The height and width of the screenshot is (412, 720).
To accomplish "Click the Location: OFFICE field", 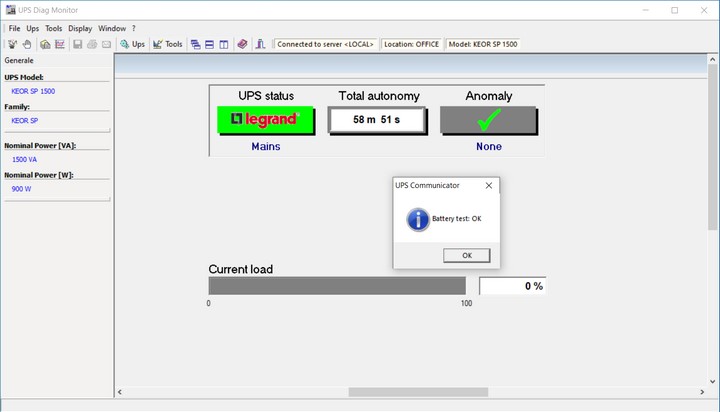I will tap(411, 44).
